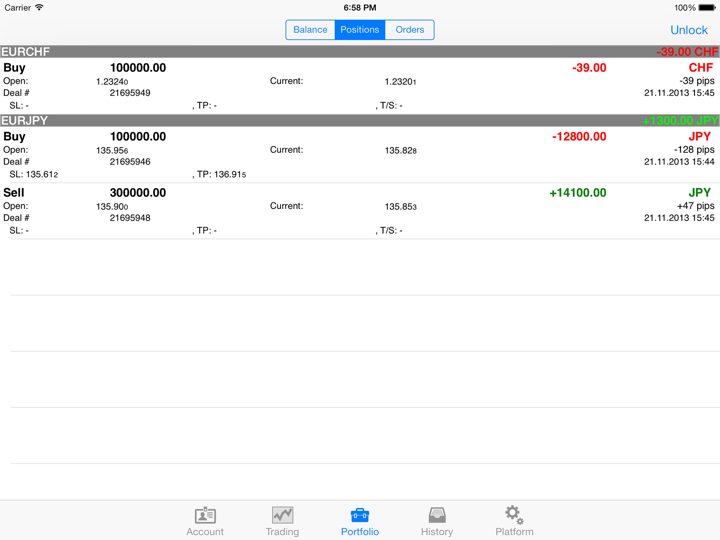Tap the 6:58 PM clock
The image size is (720, 540).
coord(360,8)
